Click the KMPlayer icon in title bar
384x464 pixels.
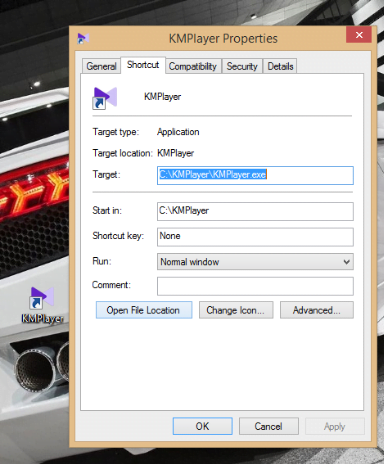83,38
